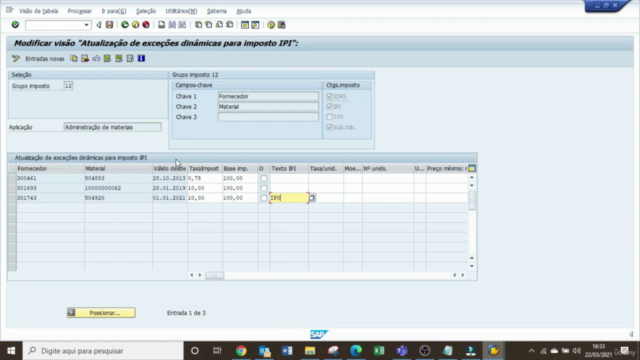Click the Generate Shortcut icon
The height and width of the screenshot is (360, 640).
[255, 25]
